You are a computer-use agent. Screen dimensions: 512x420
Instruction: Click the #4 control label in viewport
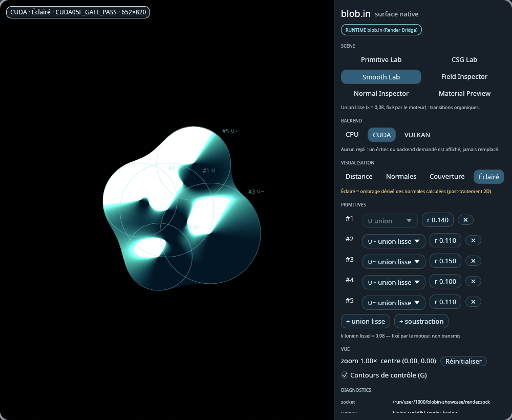tap(193, 227)
